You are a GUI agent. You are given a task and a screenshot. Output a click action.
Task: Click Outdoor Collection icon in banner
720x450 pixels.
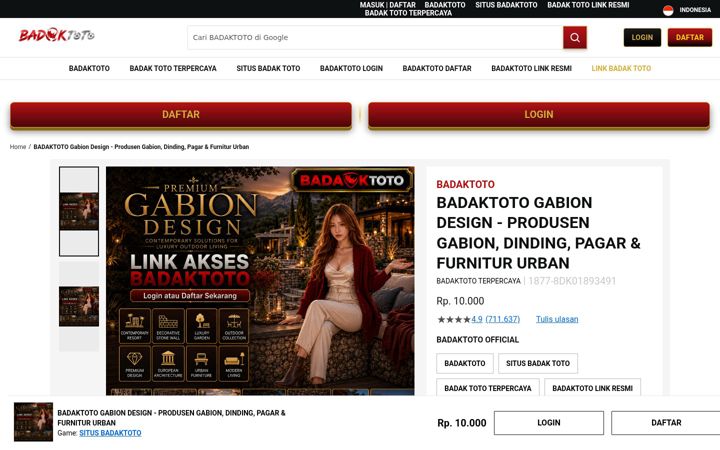(234, 326)
